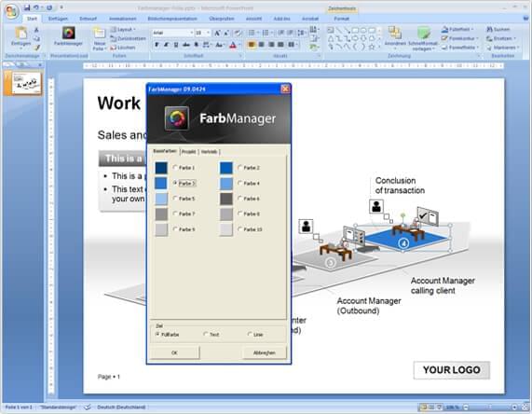The image size is (532, 414).
Task: Select the text box shape icon
Action: [x=330, y=30]
